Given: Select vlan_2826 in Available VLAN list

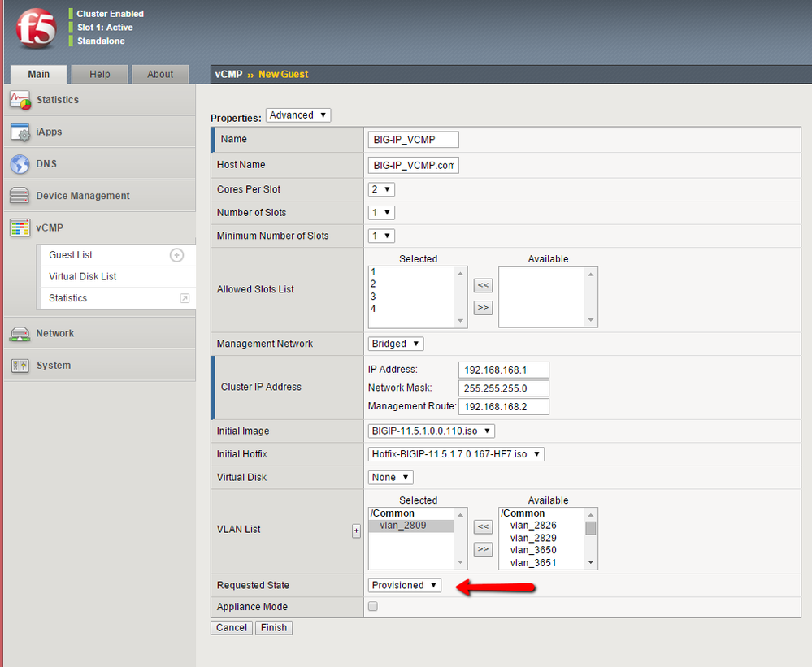Looking at the screenshot, I should pos(533,526).
